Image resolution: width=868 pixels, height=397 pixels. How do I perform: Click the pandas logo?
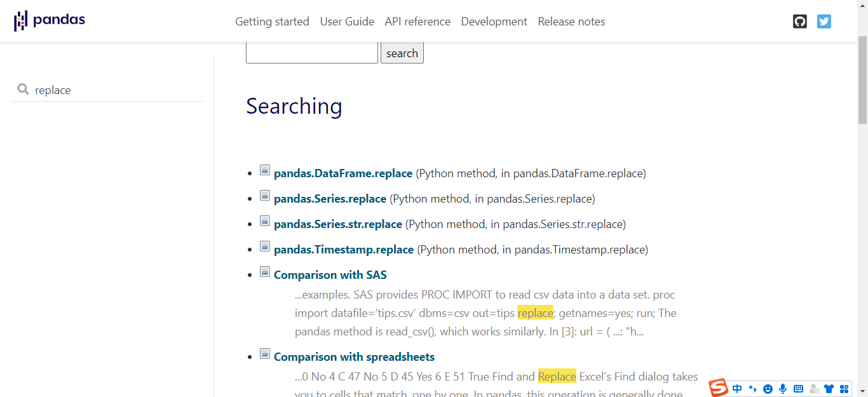50,20
